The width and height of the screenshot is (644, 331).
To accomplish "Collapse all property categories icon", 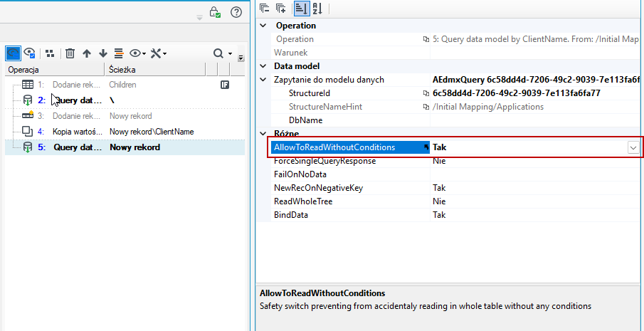I will 265,9.
